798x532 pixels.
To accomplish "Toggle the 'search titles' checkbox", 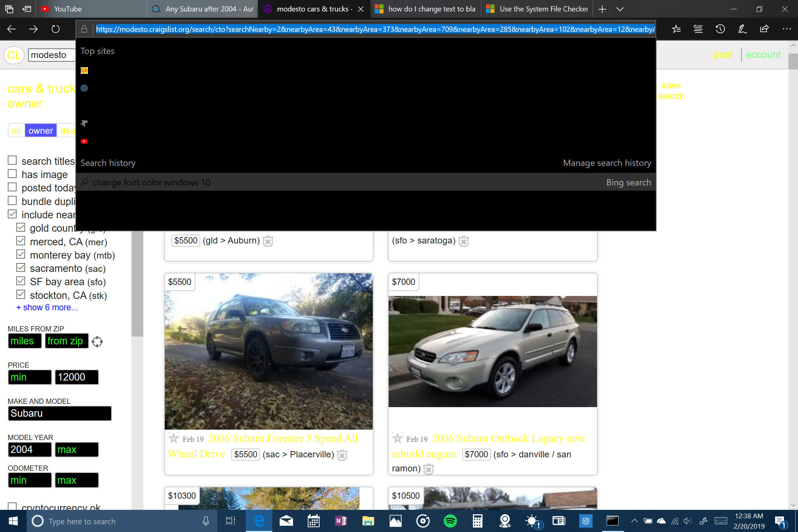I will (12, 160).
